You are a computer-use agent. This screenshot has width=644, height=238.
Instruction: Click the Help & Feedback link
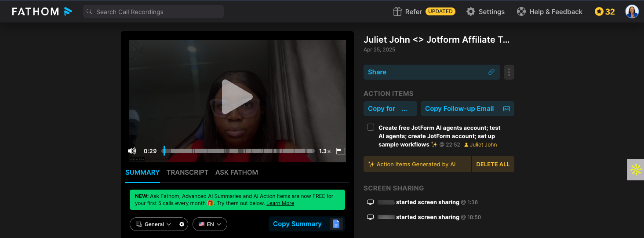coord(556,12)
